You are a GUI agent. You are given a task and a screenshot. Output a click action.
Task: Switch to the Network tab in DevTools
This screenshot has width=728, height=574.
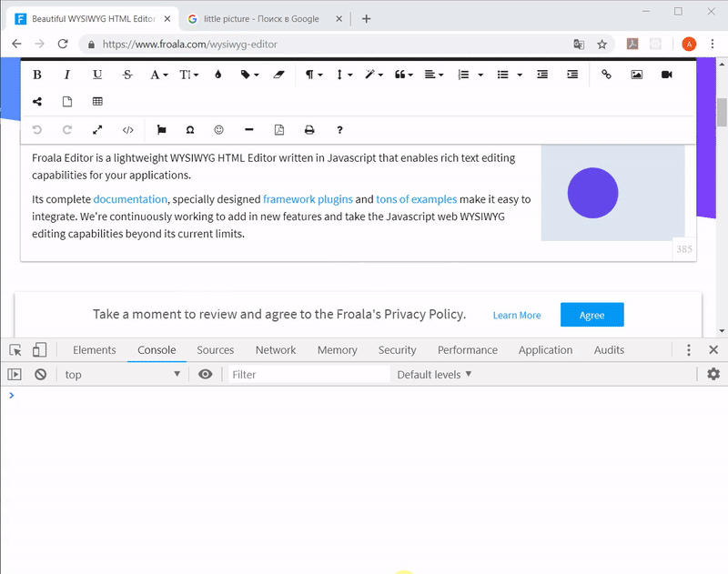point(275,349)
